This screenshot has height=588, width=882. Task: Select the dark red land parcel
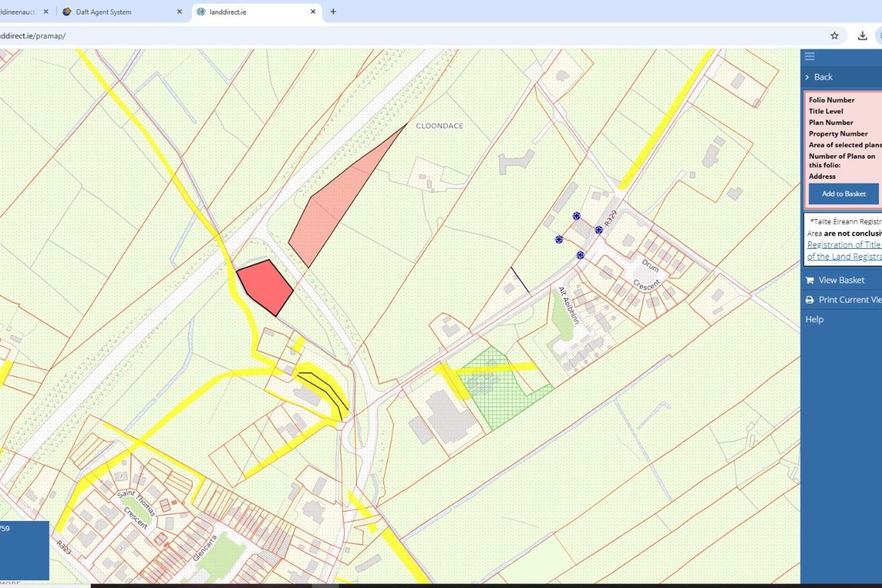pos(265,285)
